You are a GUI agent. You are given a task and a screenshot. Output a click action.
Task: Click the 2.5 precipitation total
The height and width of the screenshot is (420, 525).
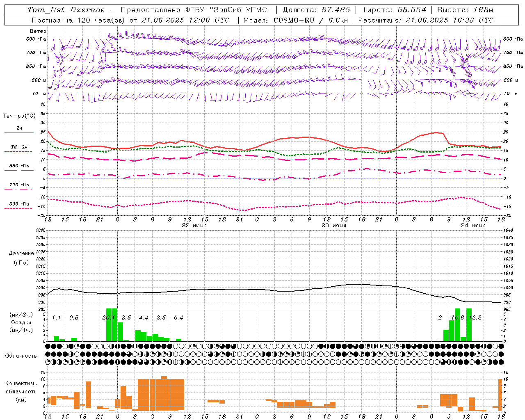161,318
